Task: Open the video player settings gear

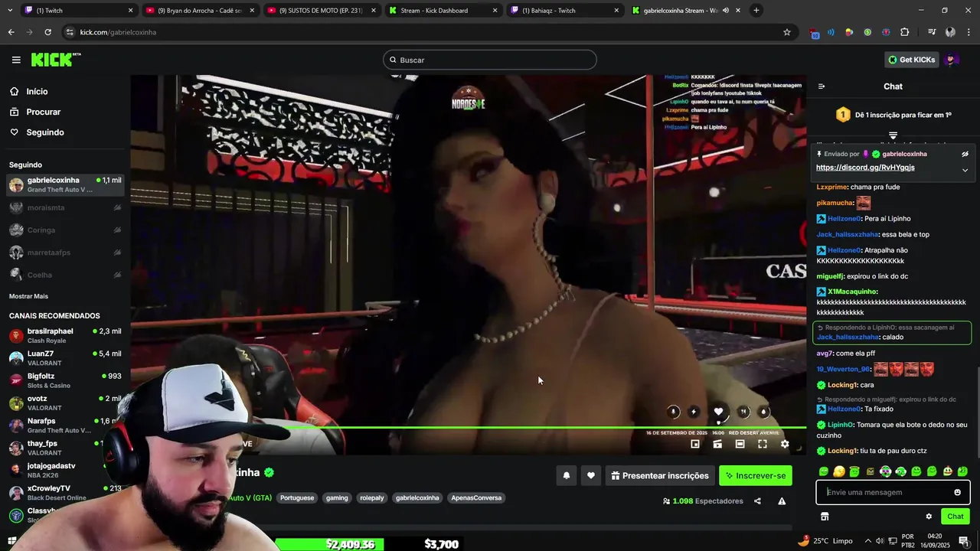Action: click(785, 444)
